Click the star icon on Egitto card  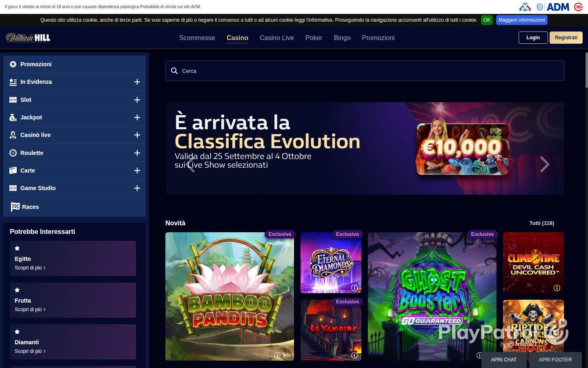pos(17,248)
